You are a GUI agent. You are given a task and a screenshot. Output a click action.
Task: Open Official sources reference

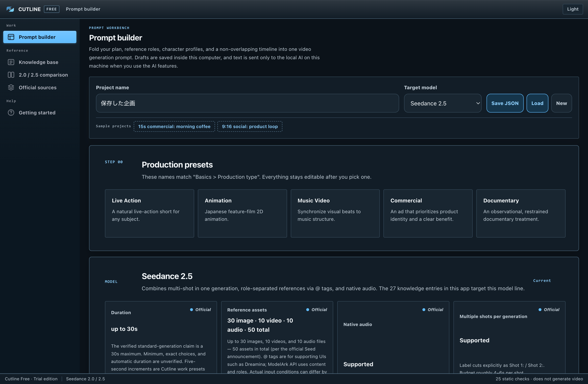(40, 87)
